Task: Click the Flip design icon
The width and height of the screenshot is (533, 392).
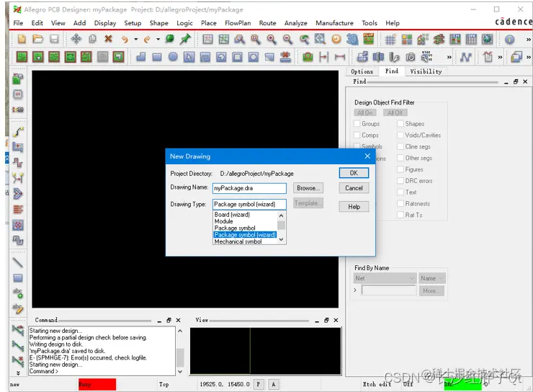Action: pos(369,39)
